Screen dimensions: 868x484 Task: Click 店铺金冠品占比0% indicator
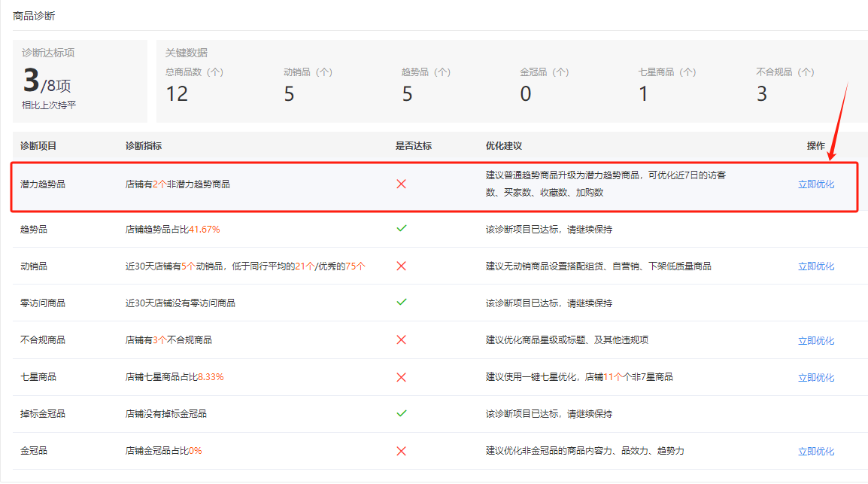point(163,451)
